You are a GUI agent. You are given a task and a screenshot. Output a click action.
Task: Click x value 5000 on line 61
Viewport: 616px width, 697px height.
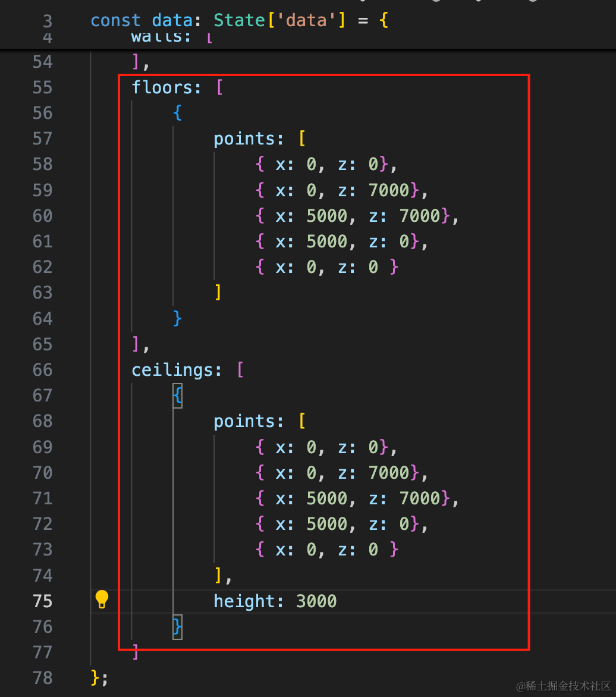click(327, 241)
